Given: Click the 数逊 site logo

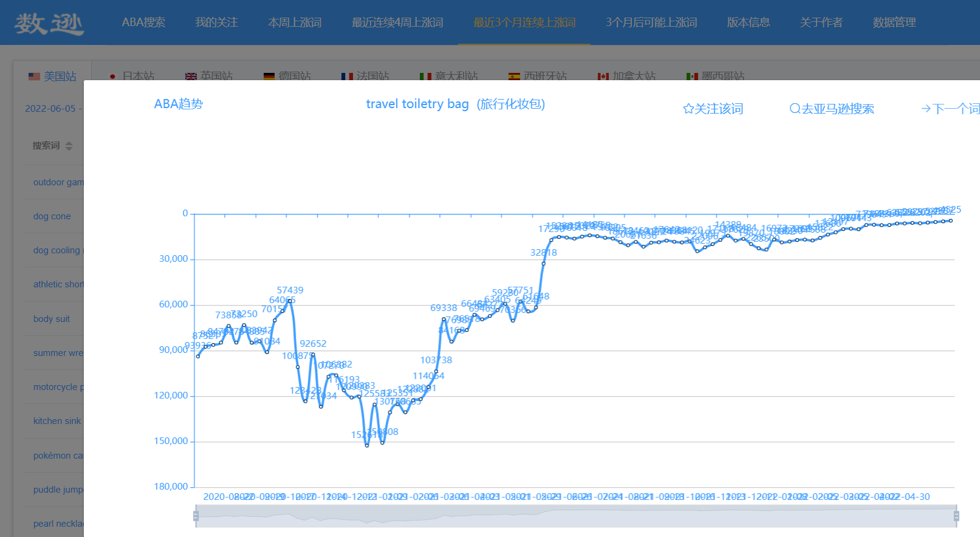Looking at the screenshot, I should (x=49, y=23).
